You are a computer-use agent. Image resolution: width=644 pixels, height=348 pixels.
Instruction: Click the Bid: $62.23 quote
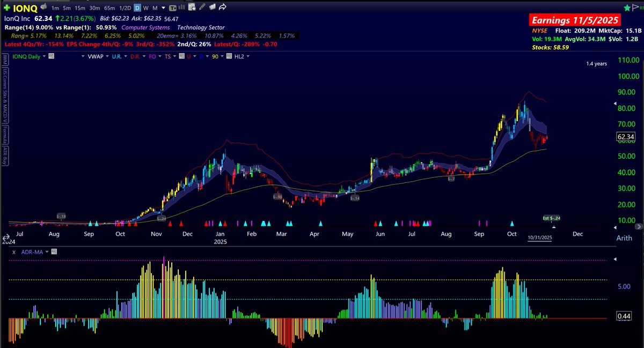[x=114, y=19]
